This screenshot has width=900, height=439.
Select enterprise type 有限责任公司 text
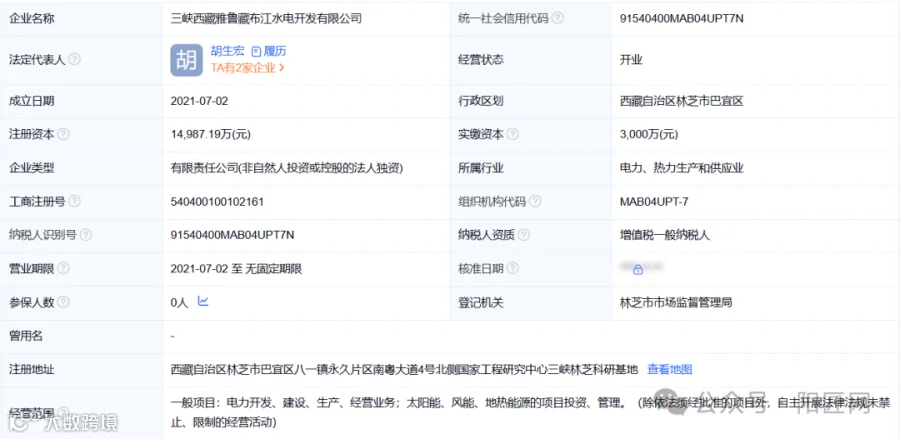(287, 168)
